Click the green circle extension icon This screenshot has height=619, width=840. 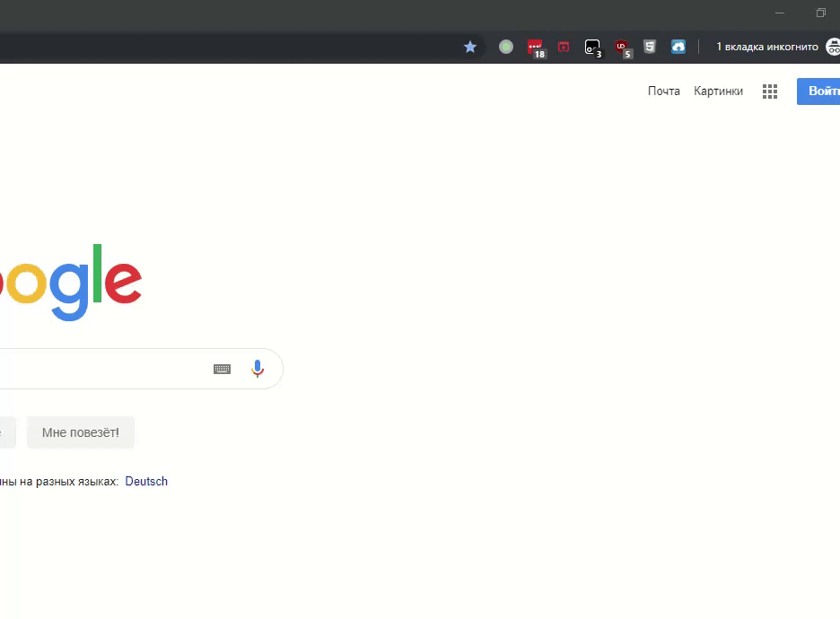505,47
